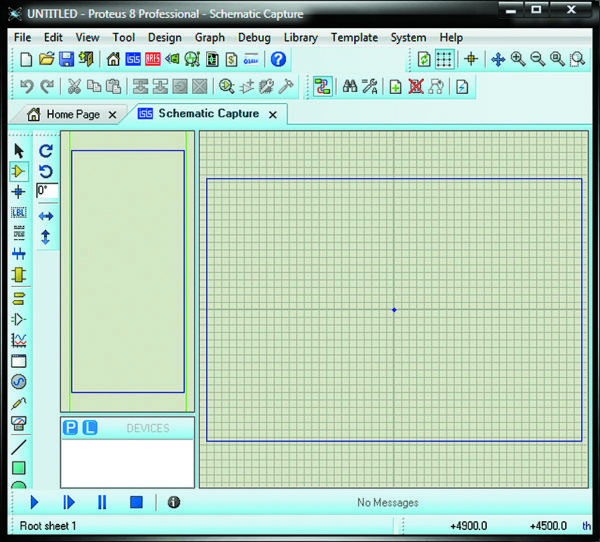Image resolution: width=600 pixels, height=542 pixels.
Task: Click the L (Library Manager) button
Action: (90, 428)
